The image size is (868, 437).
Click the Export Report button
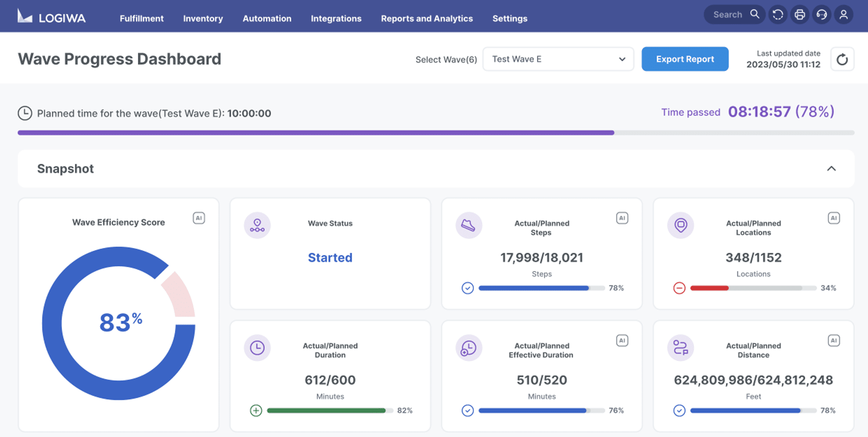pos(685,59)
